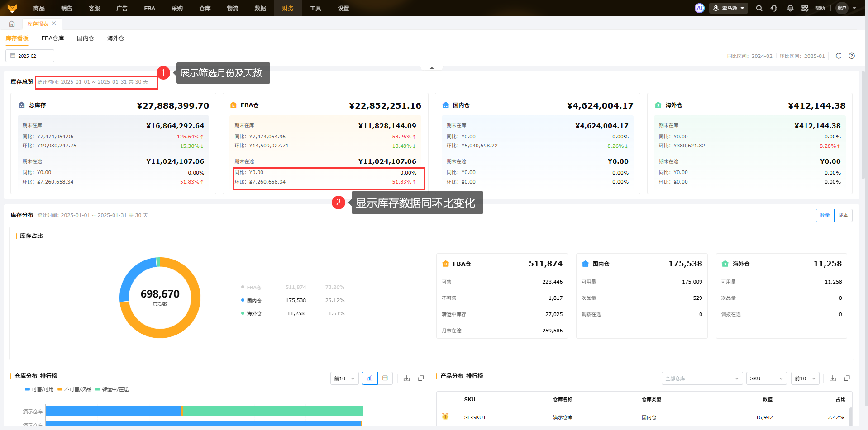The width and height of the screenshot is (868, 430).
Task: Switch 库存分布 to 成本 view
Action: coord(843,215)
